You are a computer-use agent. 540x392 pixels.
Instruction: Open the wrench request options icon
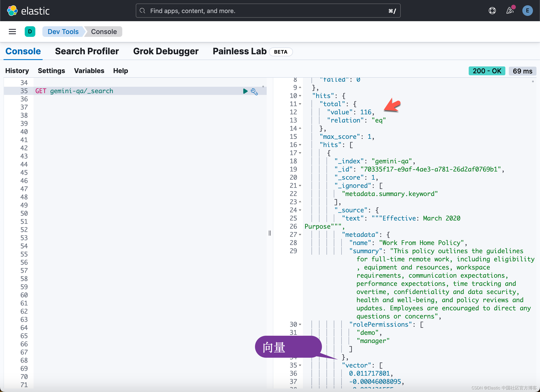coord(254,91)
